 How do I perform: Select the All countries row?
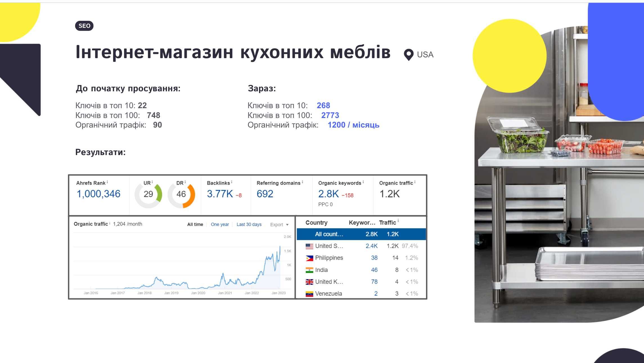(361, 234)
